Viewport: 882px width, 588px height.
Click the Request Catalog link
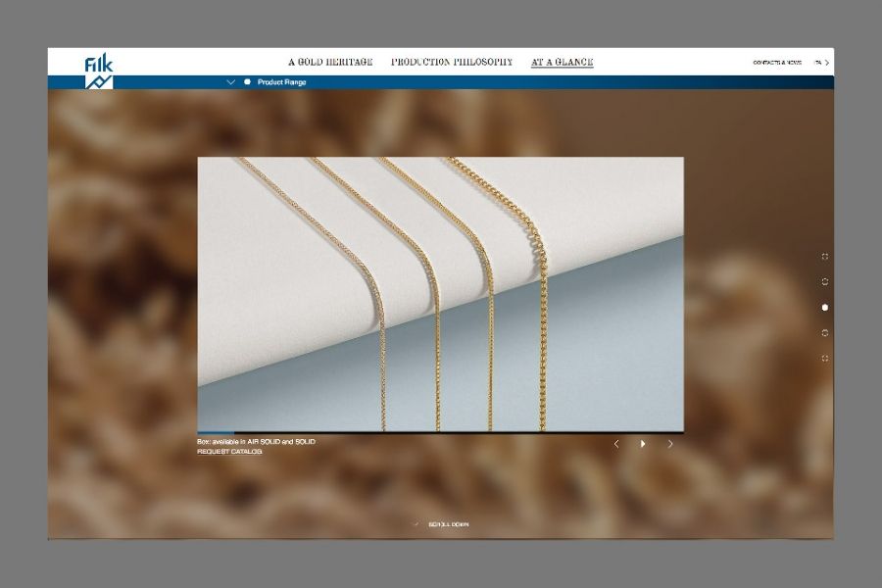click(229, 451)
